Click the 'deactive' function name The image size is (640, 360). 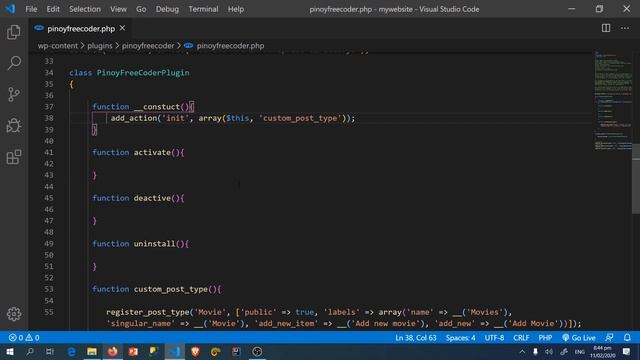152,198
